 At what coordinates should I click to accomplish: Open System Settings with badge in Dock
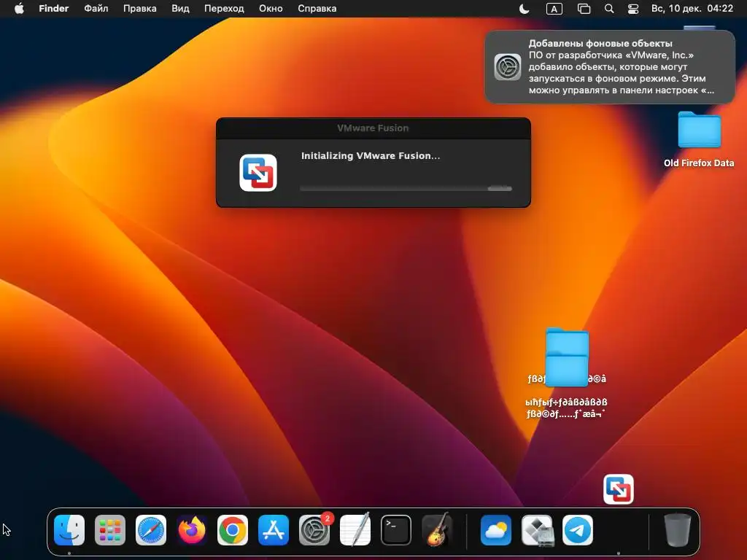[x=314, y=530]
